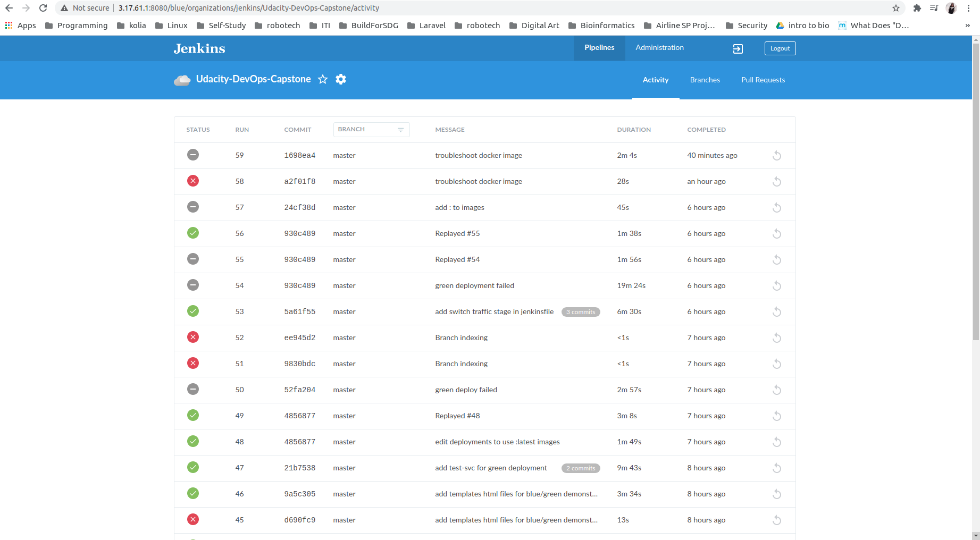Open 'green deploy failed' run

click(x=466, y=390)
